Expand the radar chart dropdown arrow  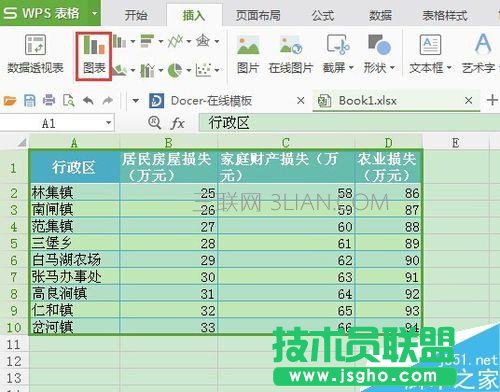pyautogui.click(x=217, y=42)
